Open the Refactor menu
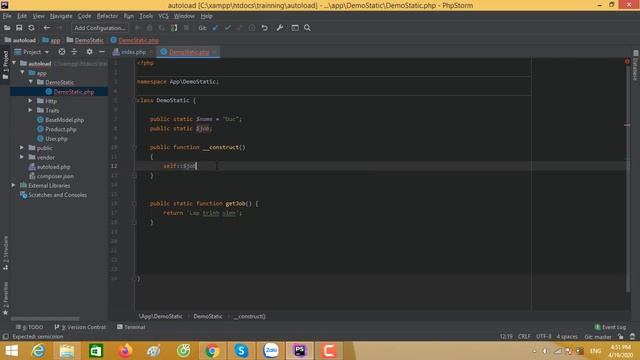This screenshot has width=640, height=360. [x=107, y=16]
